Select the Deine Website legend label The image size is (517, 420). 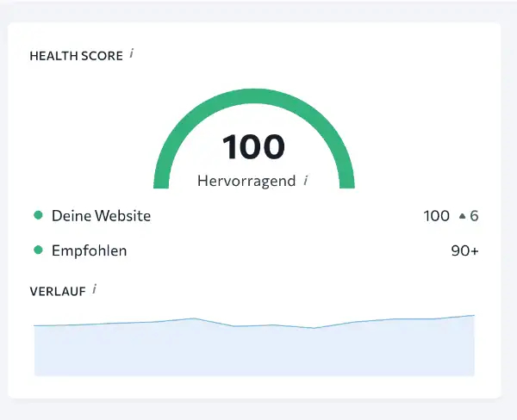click(x=101, y=216)
